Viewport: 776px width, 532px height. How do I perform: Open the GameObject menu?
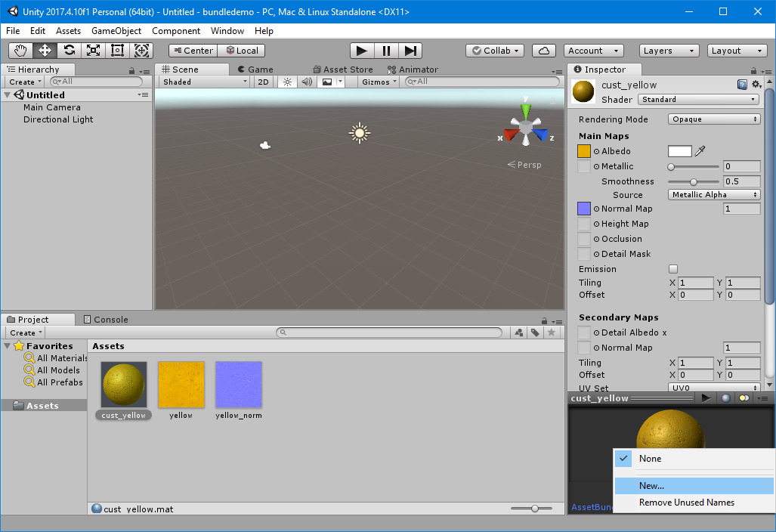[x=116, y=31]
